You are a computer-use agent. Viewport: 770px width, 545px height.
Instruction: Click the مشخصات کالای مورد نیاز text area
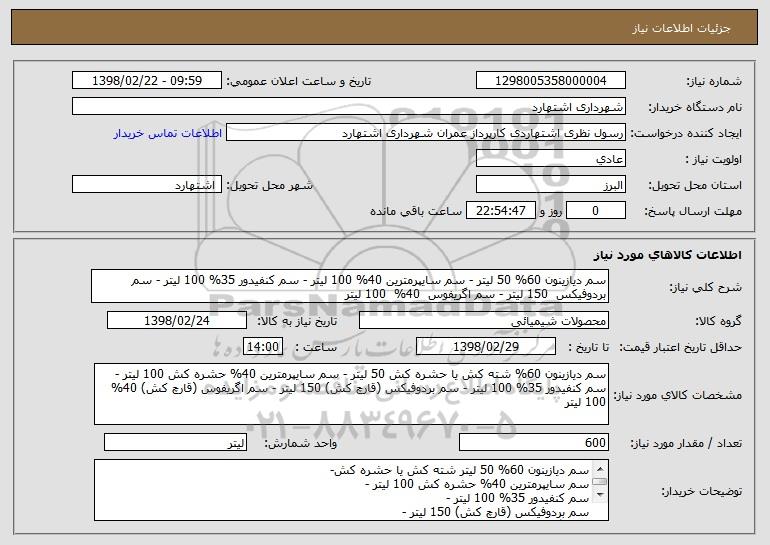[351, 394]
